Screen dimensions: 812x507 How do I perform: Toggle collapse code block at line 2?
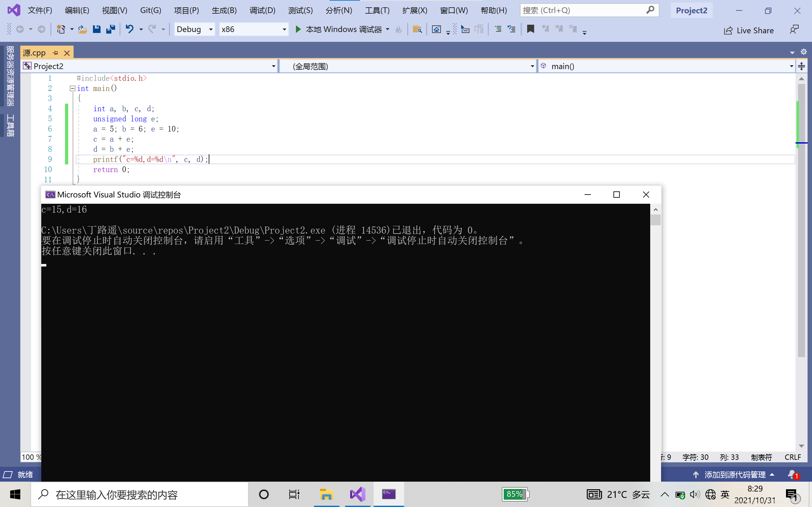point(72,88)
